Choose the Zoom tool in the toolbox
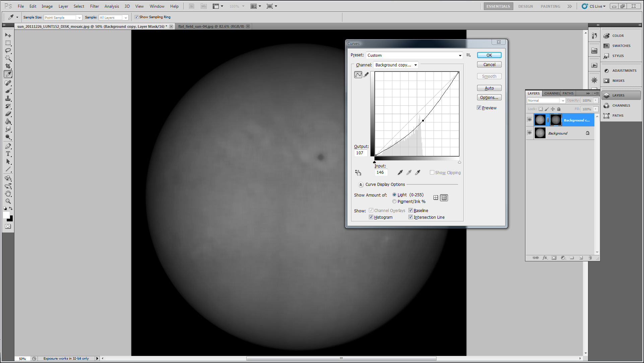The image size is (644, 363). click(8, 201)
